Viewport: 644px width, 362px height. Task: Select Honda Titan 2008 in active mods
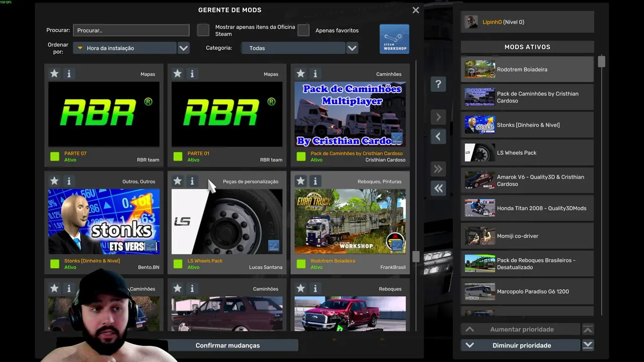tap(527, 208)
